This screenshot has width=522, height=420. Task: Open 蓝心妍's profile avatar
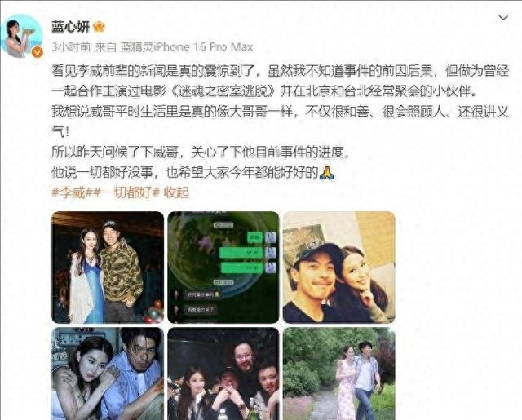click(x=22, y=36)
